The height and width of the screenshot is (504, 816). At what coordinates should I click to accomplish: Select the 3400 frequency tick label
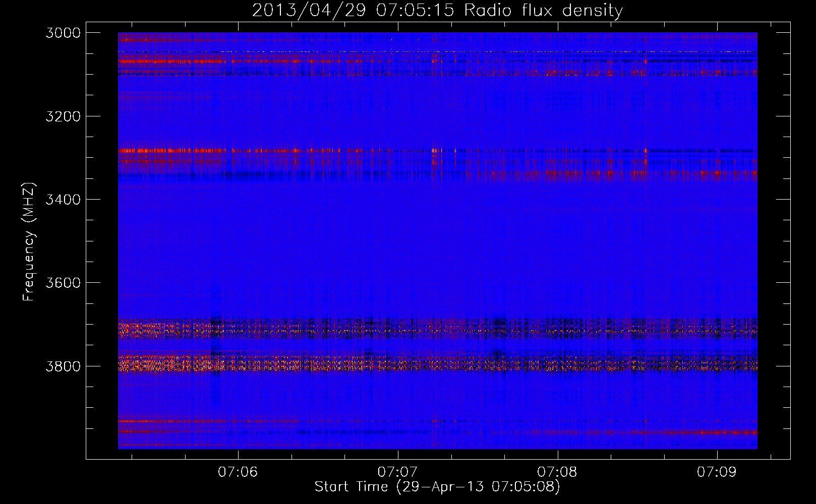point(63,200)
